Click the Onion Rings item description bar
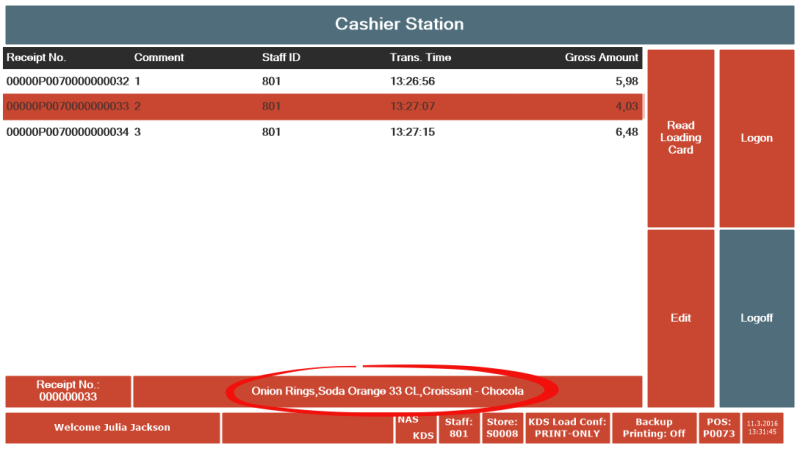The width and height of the screenshot is (800, 449). coord(388,391)
